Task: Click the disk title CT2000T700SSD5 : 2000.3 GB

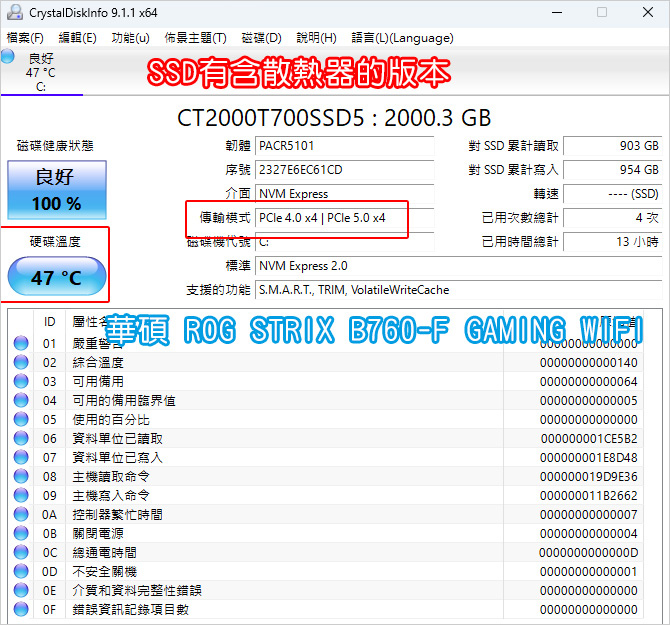Action: (x=334, y=118)
